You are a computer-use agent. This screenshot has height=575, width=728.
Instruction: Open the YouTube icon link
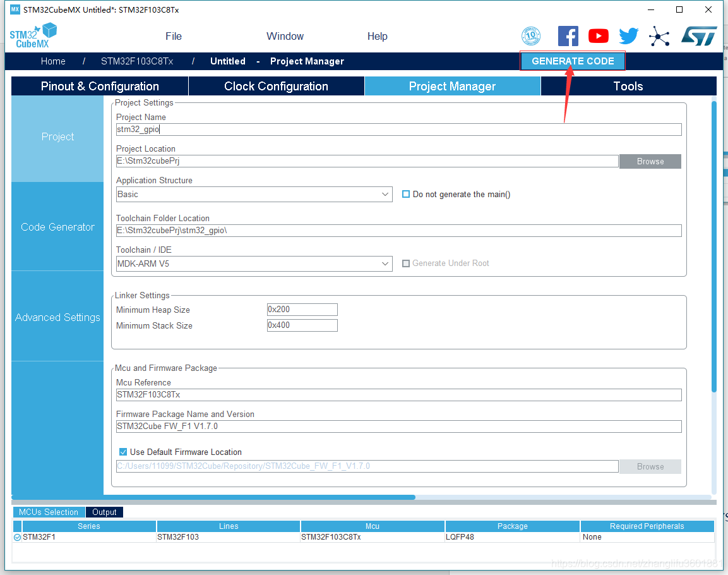pos(599,36)
